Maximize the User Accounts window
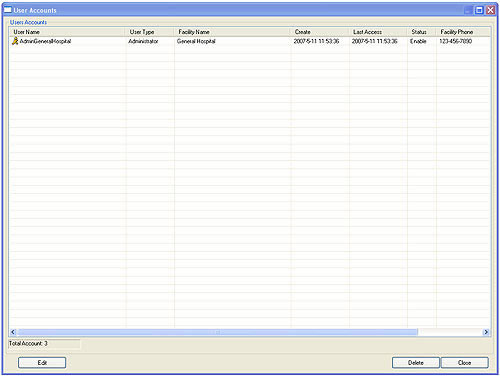This screenshot has height=376, width=500. pyautogui.click(x=479, y=10)
